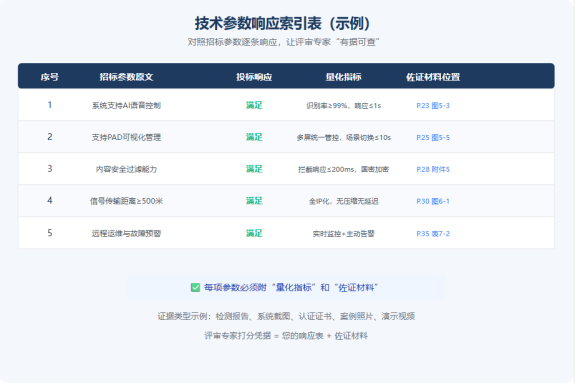Open link P.25 图5-5
Screen dimensions: 576x383
click(433, 137)
